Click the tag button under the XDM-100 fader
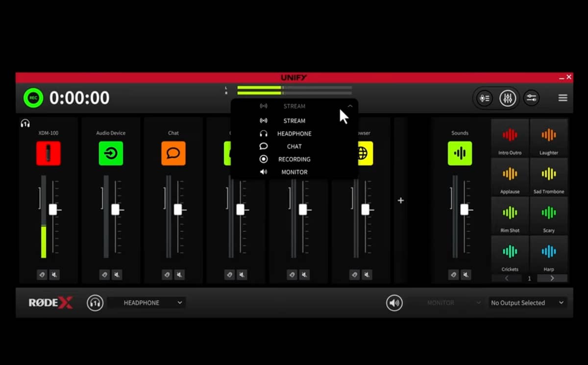The width and height of the screenshot is (588, 365). pos(42,275)
